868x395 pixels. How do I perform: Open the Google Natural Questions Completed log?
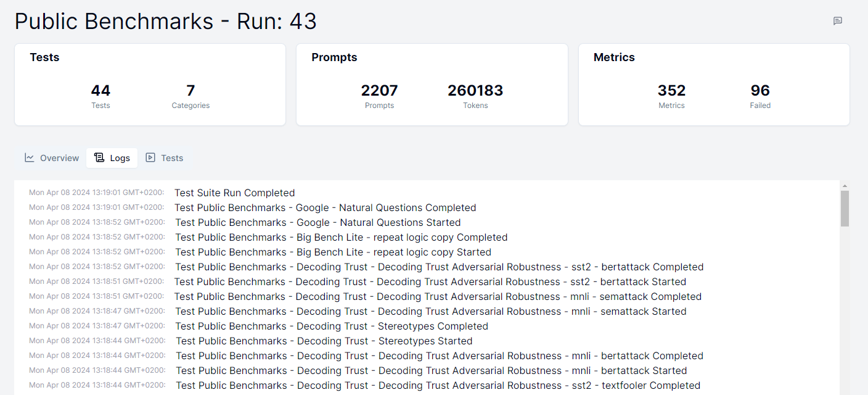pyautogui.click(x=325, y=207)
